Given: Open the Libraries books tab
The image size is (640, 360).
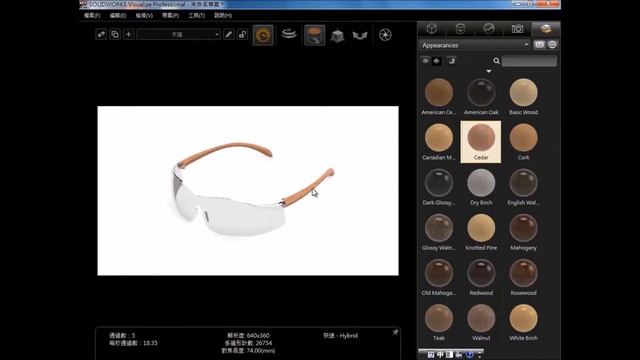Looking at the screenshot, I should click(546, 29).
